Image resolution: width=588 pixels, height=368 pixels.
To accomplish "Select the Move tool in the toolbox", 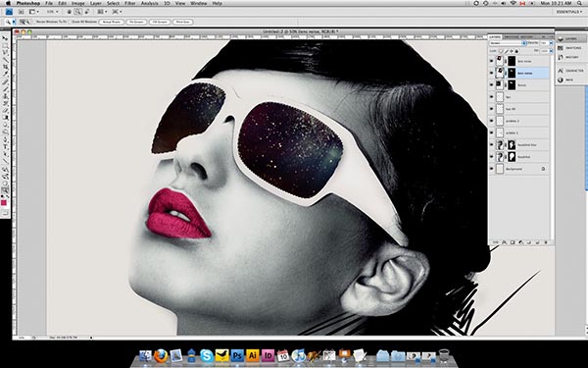I will [x=5, y=38].
